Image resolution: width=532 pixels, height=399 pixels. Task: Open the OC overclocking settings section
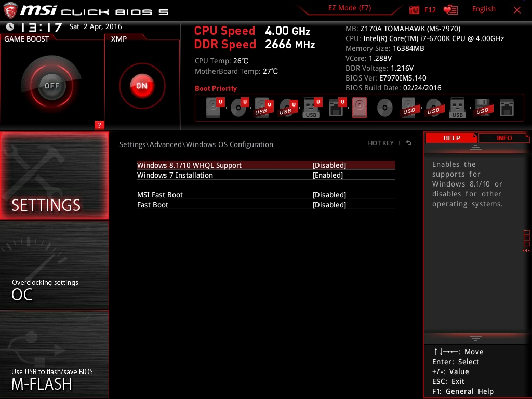54,265
